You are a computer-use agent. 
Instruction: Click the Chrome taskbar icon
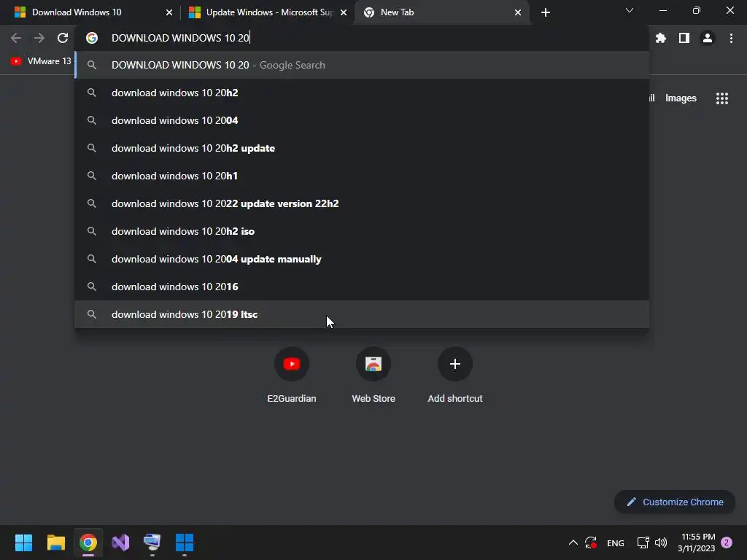pyautogui.click(x=88, y=542)
